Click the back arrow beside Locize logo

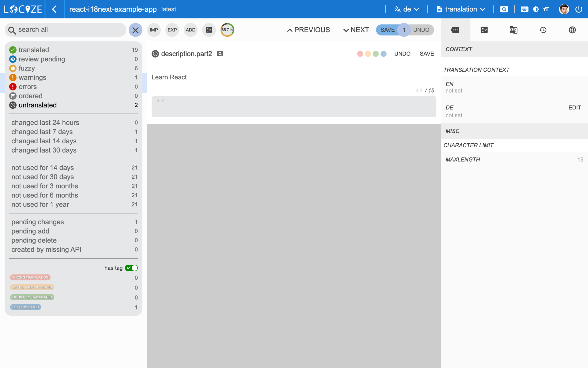pyautogui.click(x=54, y=9)
